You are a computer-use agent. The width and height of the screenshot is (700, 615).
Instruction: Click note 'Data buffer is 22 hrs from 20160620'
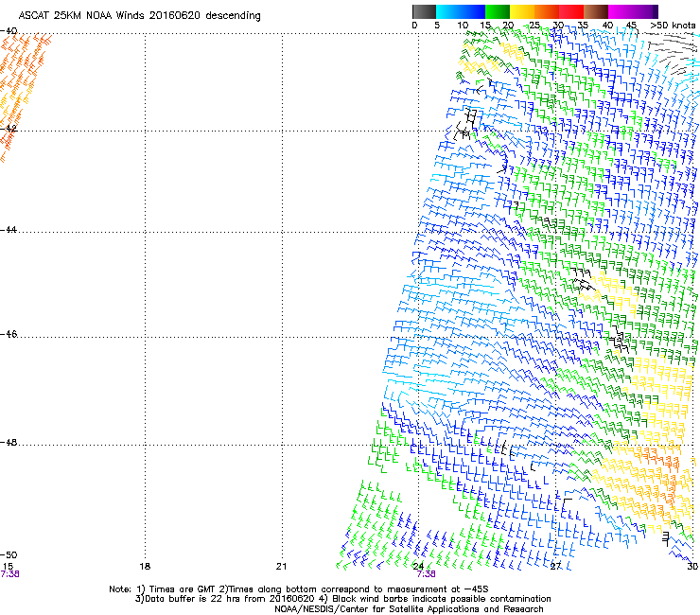230,599
